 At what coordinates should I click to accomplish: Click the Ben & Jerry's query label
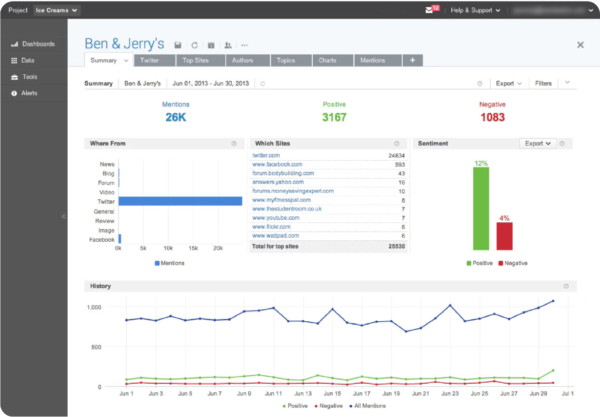pyautogui.click(x=142, y=83)
